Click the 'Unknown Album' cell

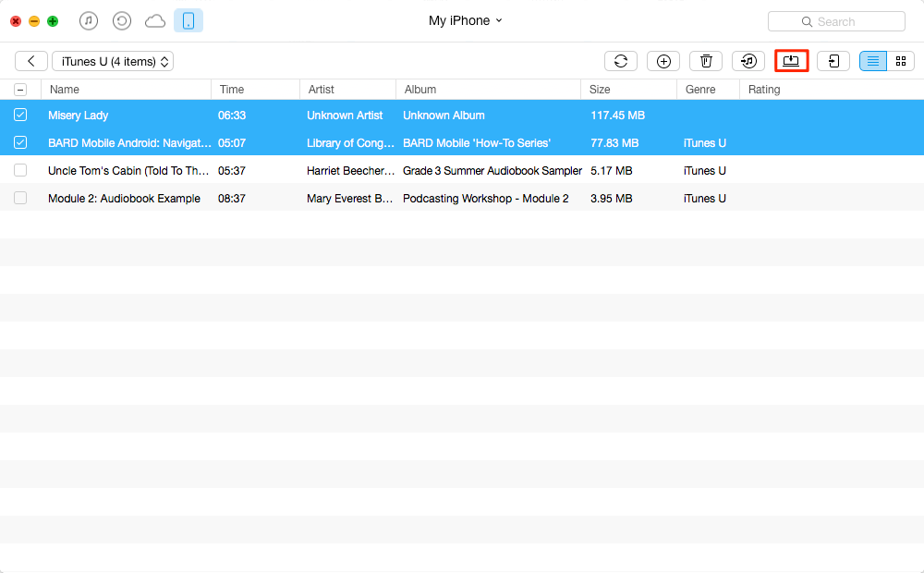coord(444,116)
